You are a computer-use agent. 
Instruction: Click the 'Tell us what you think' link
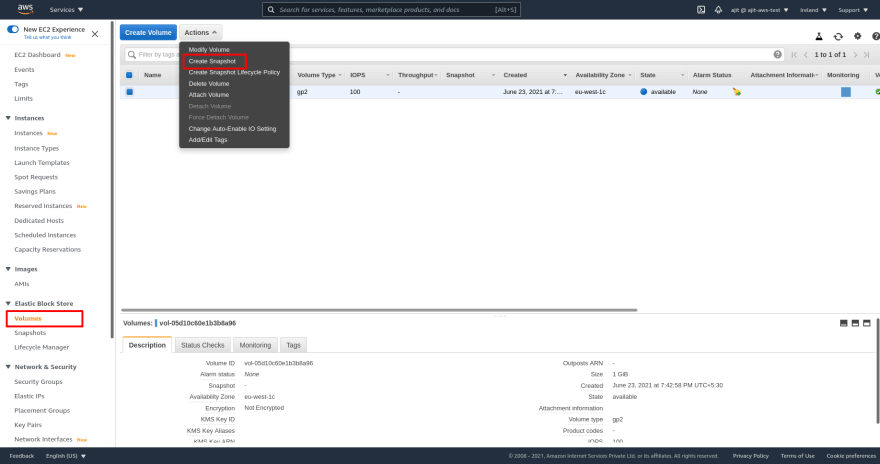point(48,38)
